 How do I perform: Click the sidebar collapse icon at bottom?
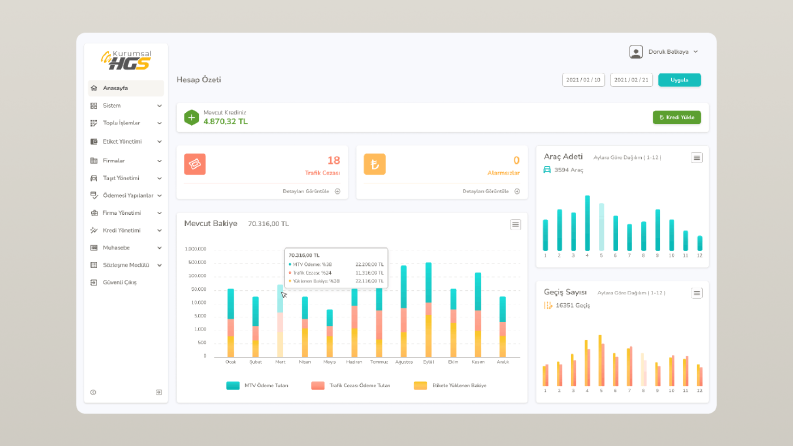(159, 392)
